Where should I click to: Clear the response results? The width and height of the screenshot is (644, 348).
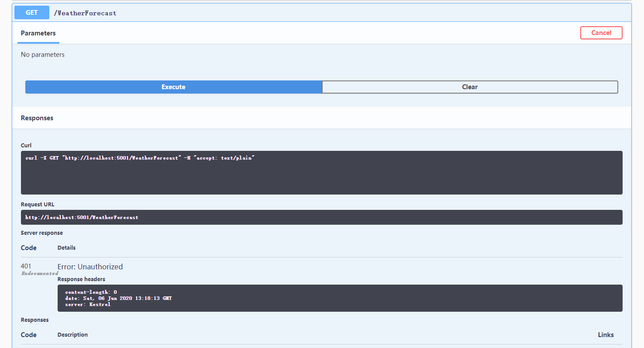click(x=470, y=87)
